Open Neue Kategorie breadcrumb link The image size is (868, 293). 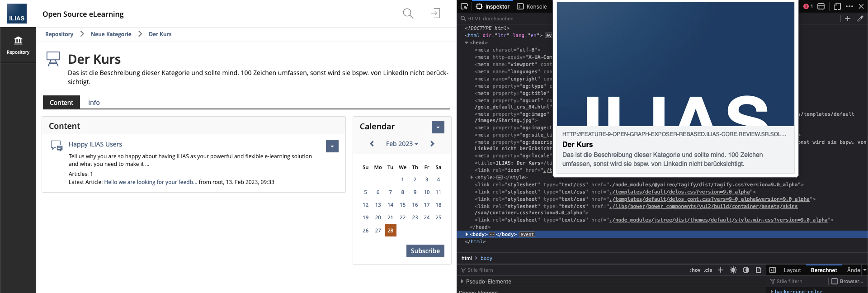111,34
